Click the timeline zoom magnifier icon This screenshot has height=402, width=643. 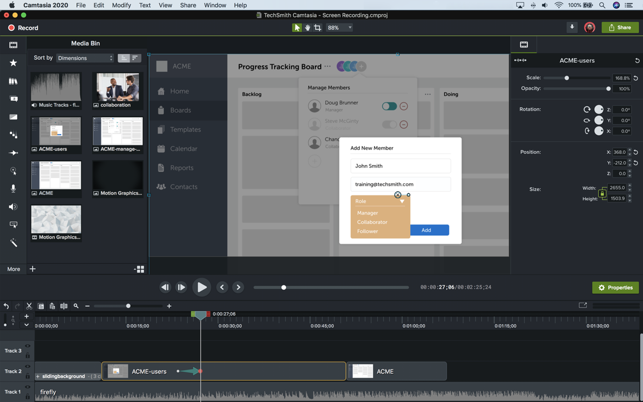[x=76, y=306]
